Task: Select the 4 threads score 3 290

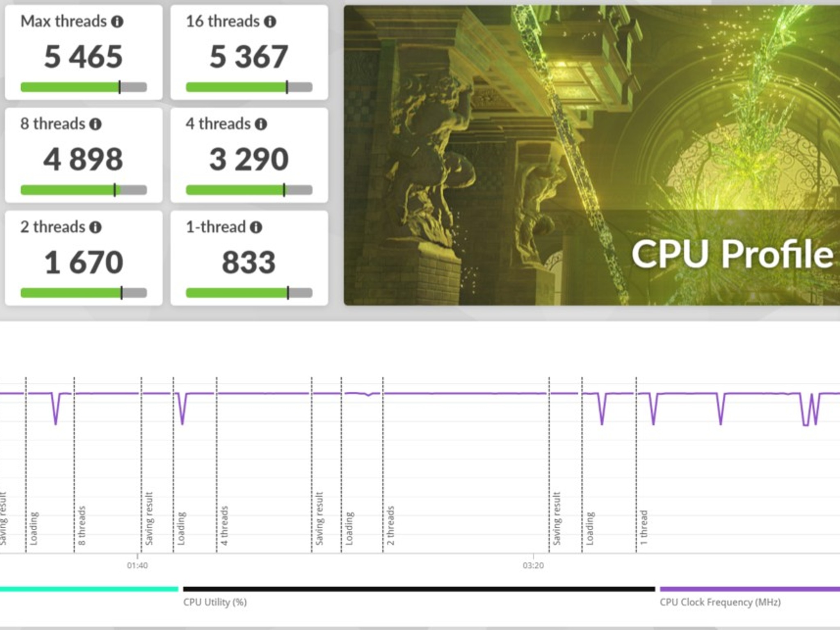Action: pyautogui.click(x=249, y=159)
